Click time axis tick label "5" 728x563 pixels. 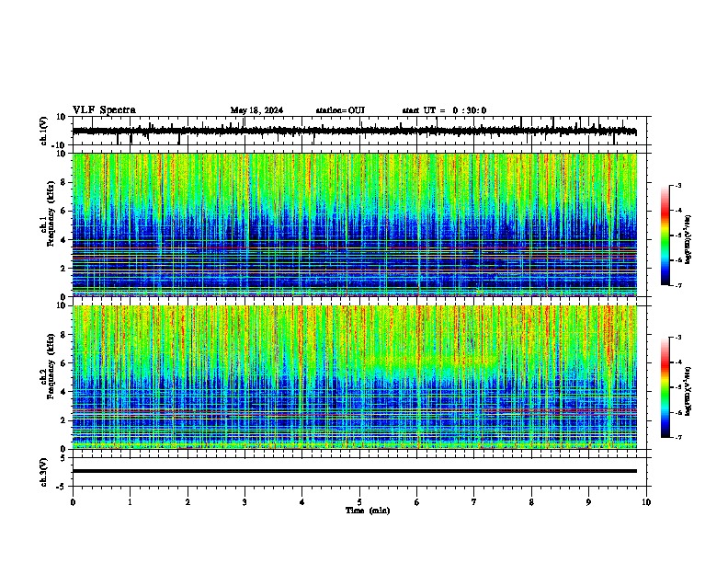pos(359,502)
